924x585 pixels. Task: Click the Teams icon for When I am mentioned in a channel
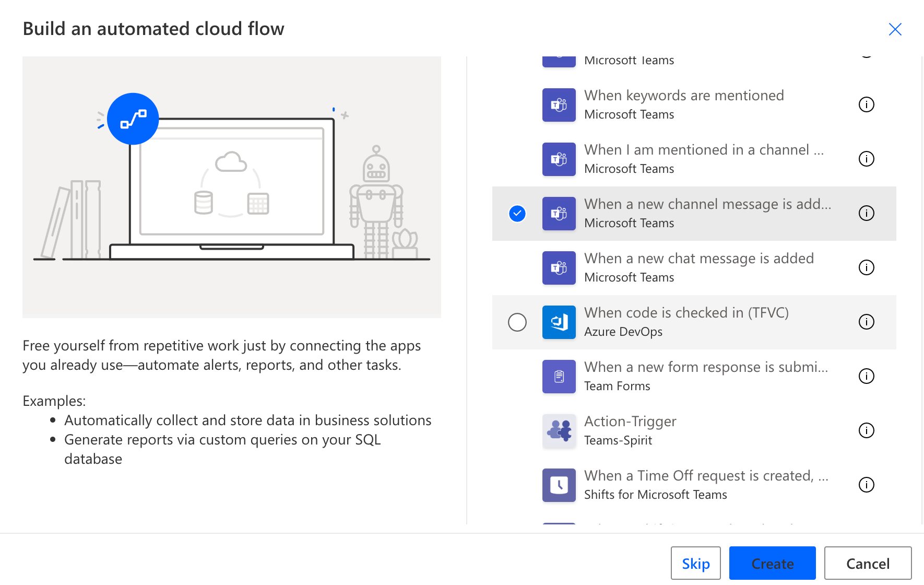pos(559,159)
